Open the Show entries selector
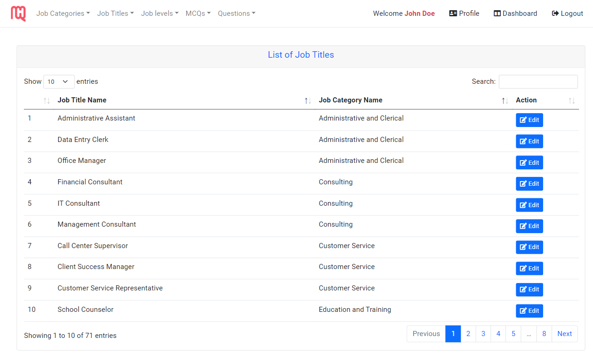 58,81
